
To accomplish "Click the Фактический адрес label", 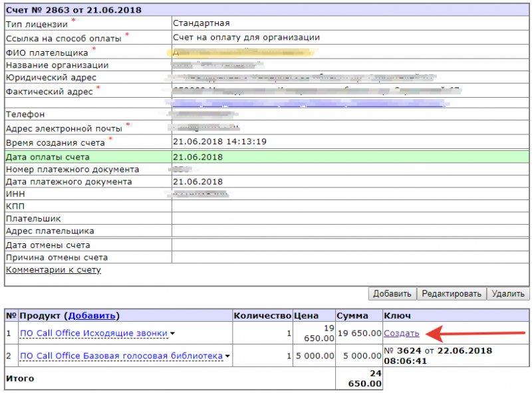I will click(x=49, y=92).
